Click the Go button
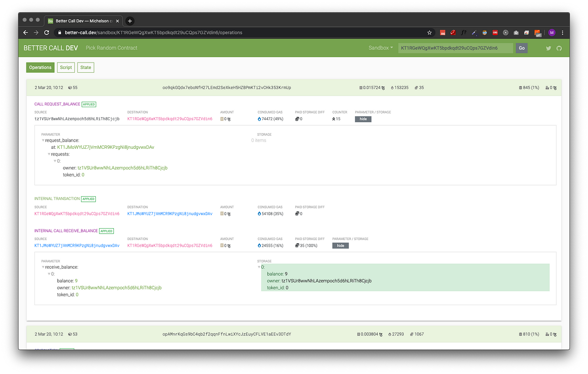Image resolution: width=588 pixels, height=374 pixels. [522, 48]
